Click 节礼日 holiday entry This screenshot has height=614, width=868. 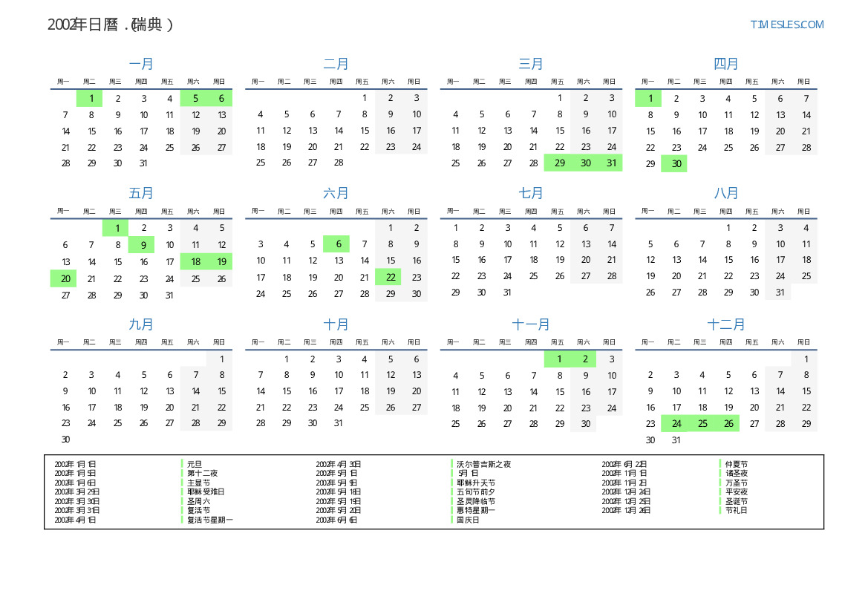(x=736, y=510)
